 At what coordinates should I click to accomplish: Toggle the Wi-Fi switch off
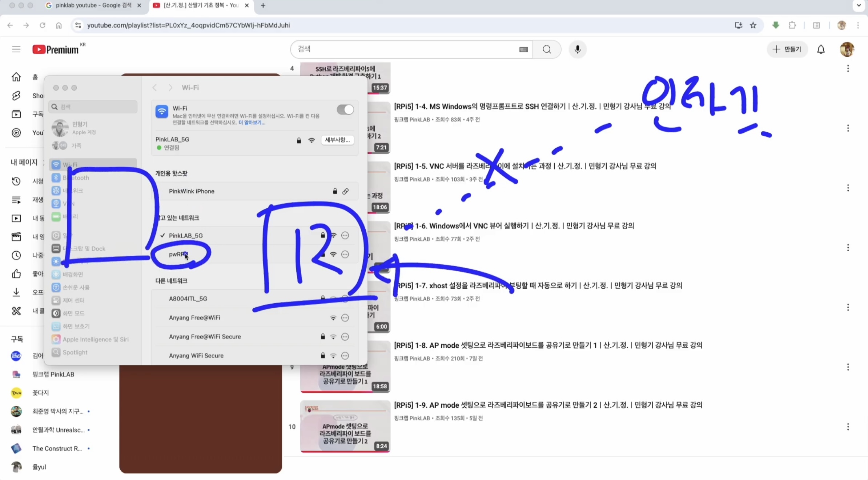pos(345,109)
